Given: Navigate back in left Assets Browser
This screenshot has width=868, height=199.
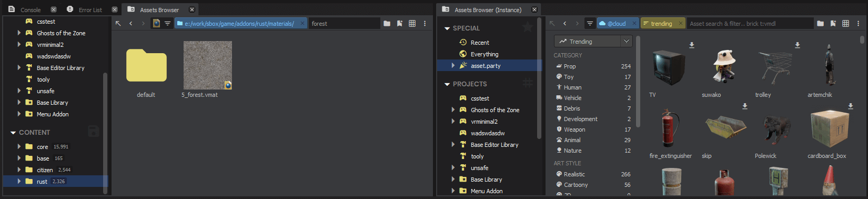Looking at the screenshot, I should [131, 23].
